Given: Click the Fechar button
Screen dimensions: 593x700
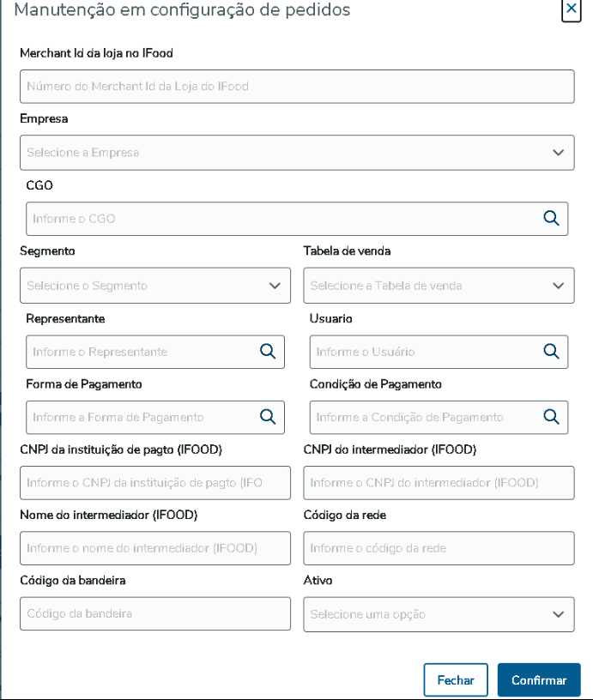Looking at the screenshot, I should (x=456, y=680).
